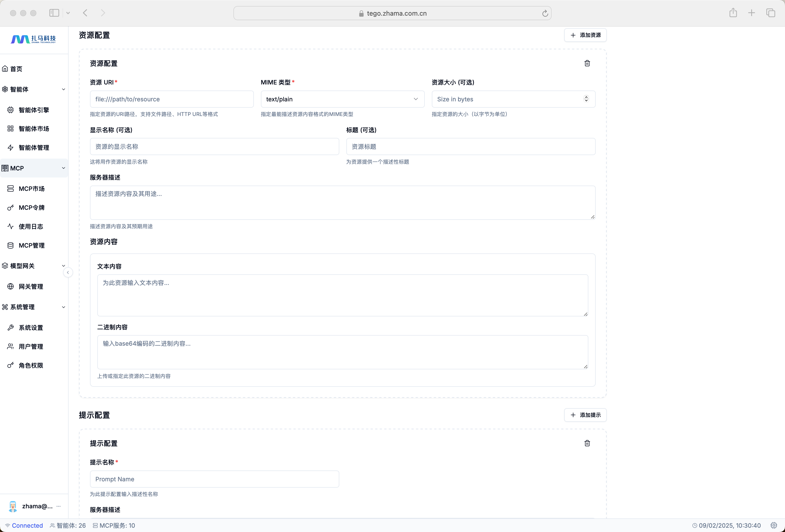Toggle the Safari sidebar icon
Screen dimensions: 785x532
pyautogui.click(x=54, y=13)
